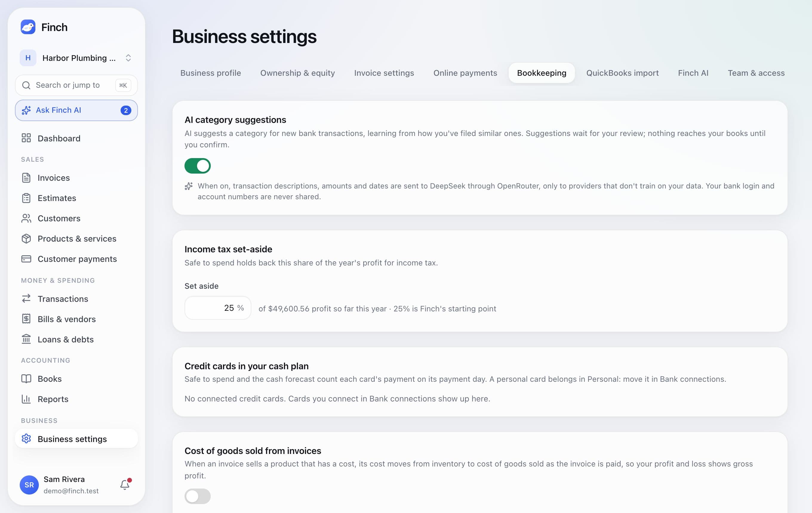
Task: Click the Ask Finch AI badge showing 2
Action: coord(126,110)
